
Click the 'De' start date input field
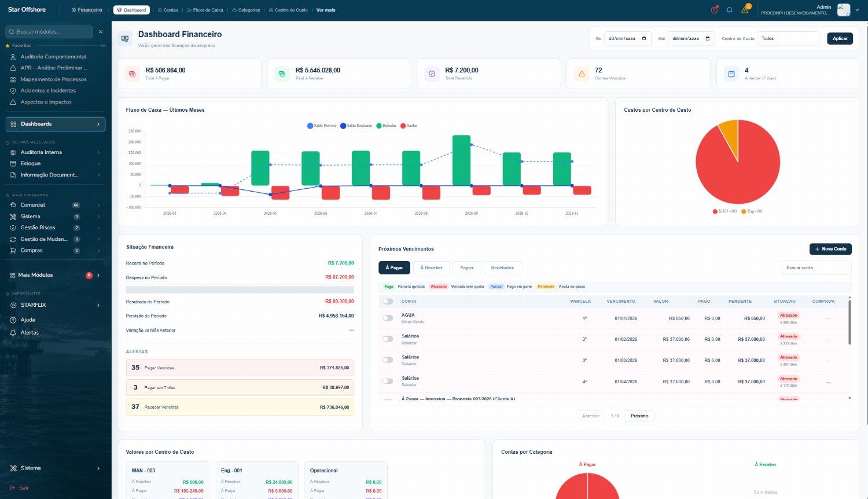coord(628,39)
